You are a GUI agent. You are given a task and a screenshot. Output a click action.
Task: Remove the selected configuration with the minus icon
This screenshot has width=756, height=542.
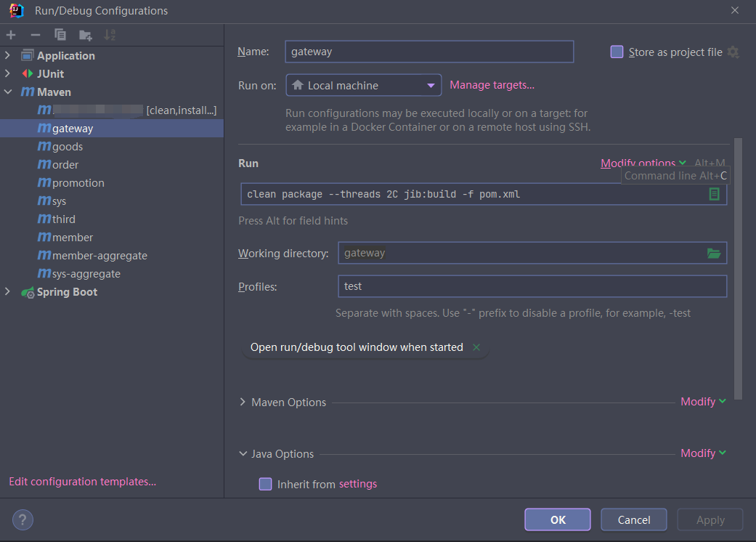pos(35,35)
